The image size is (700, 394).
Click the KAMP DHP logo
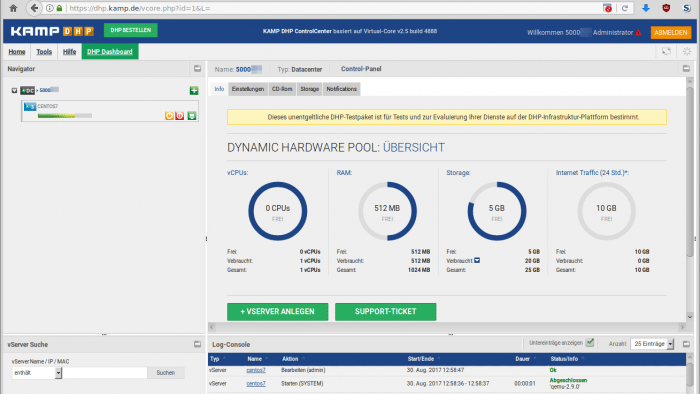coord(52,31)
